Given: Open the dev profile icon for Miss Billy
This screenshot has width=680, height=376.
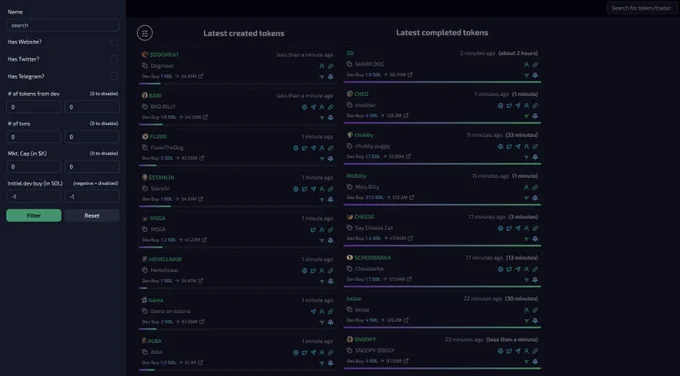Looking at the screenshot, I should click(526, 187).
